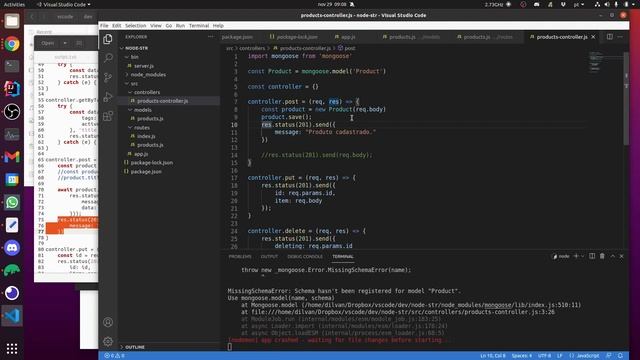Screen dimensions: 640x360
Task: Open notifications bell in status bar
Action: 620,356
